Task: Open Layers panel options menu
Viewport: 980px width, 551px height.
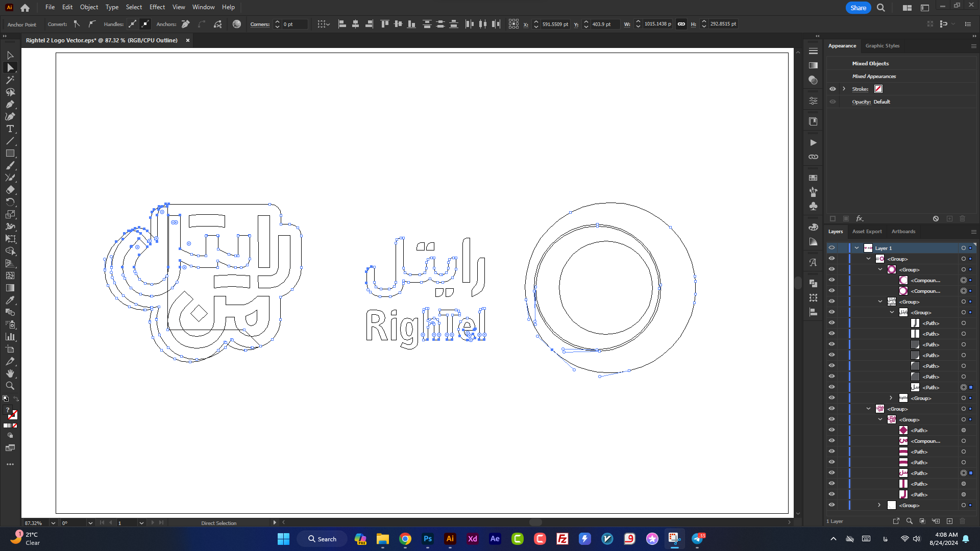Action: 973,232
